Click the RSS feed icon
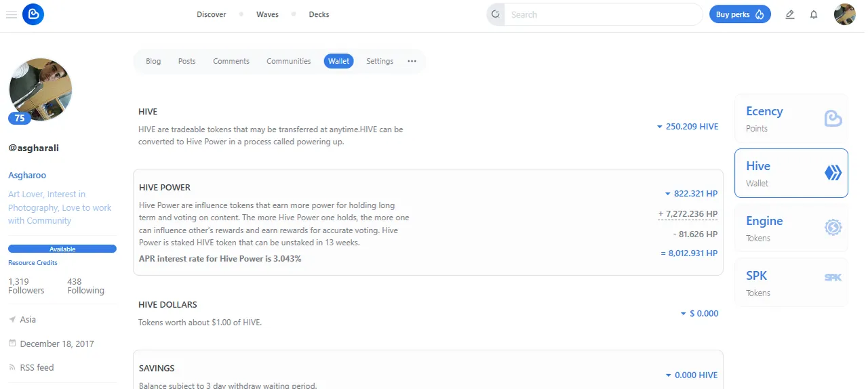 coord(12,367)
